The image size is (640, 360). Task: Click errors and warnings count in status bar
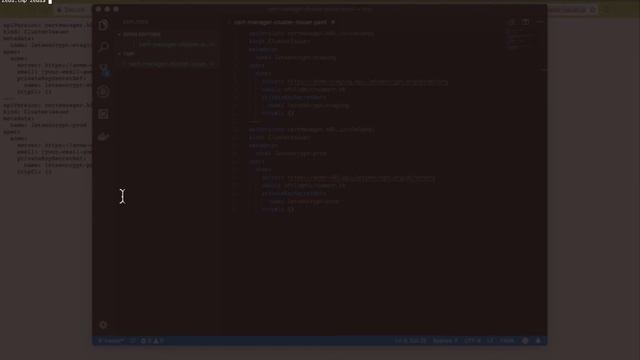[x=152, y=341]
